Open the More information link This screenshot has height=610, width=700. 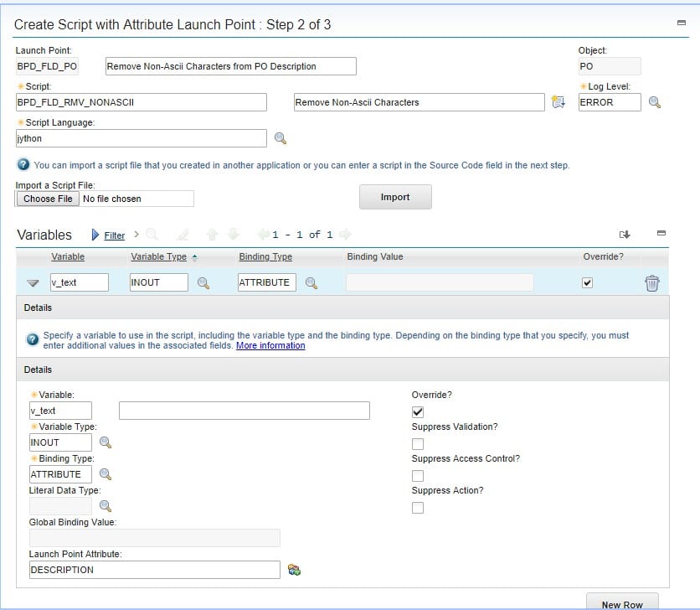270,344
